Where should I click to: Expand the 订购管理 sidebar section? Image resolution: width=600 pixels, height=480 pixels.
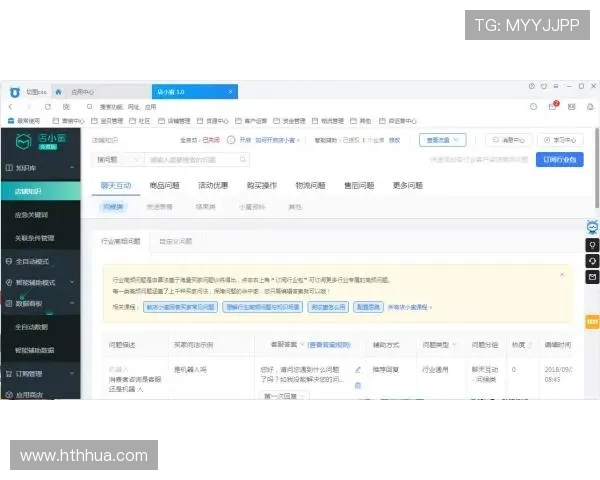coord(72,374)
